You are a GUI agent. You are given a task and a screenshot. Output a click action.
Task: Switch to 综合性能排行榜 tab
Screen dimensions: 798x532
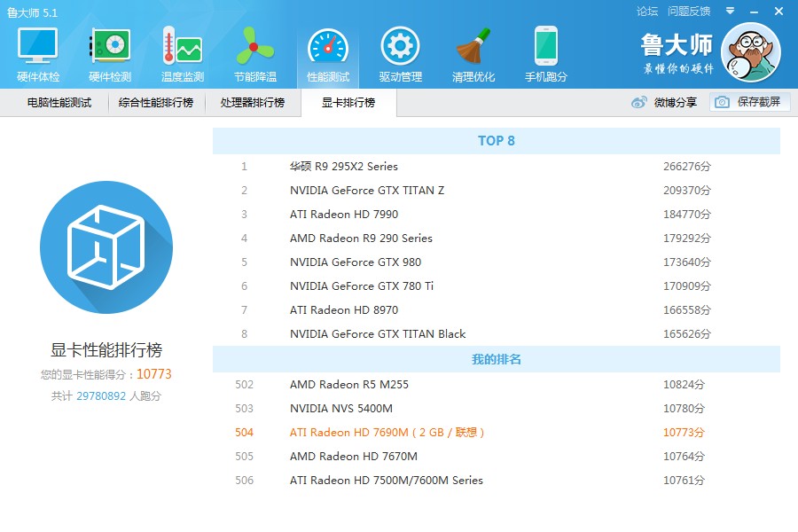tap(156, 102)
